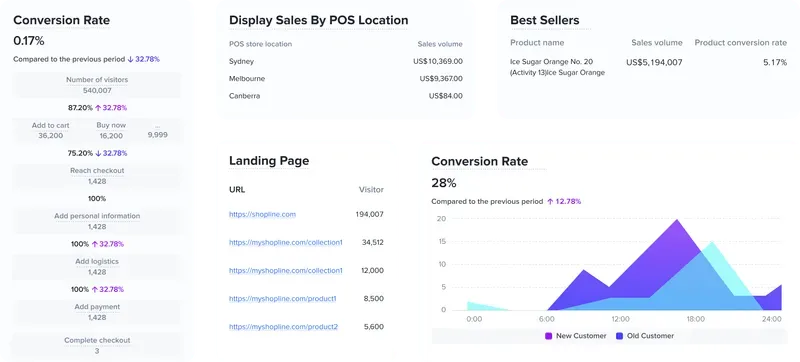Select the blue Old Customer legend swatch
The height and width of the screenshot is (362, 800).
pyautogui.click(x=619, y=336)
